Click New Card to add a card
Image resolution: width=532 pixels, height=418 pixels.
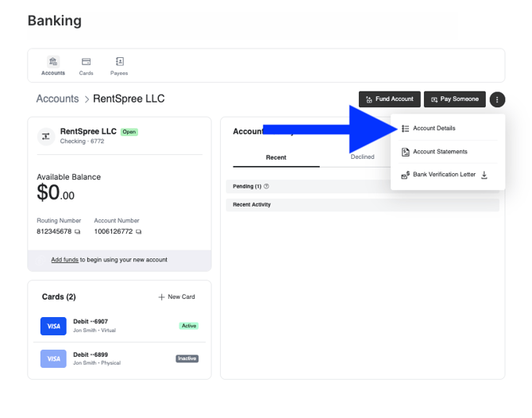coord(176,297)
